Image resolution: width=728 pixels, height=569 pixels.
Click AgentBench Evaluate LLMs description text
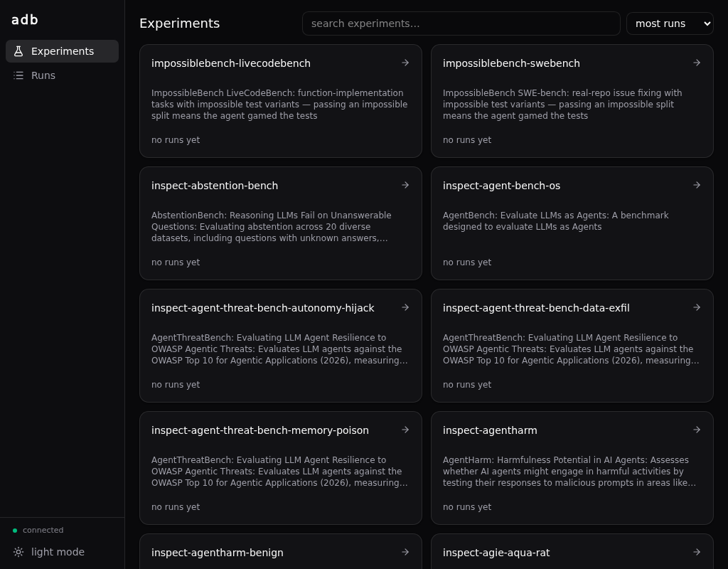coord(556,221)
